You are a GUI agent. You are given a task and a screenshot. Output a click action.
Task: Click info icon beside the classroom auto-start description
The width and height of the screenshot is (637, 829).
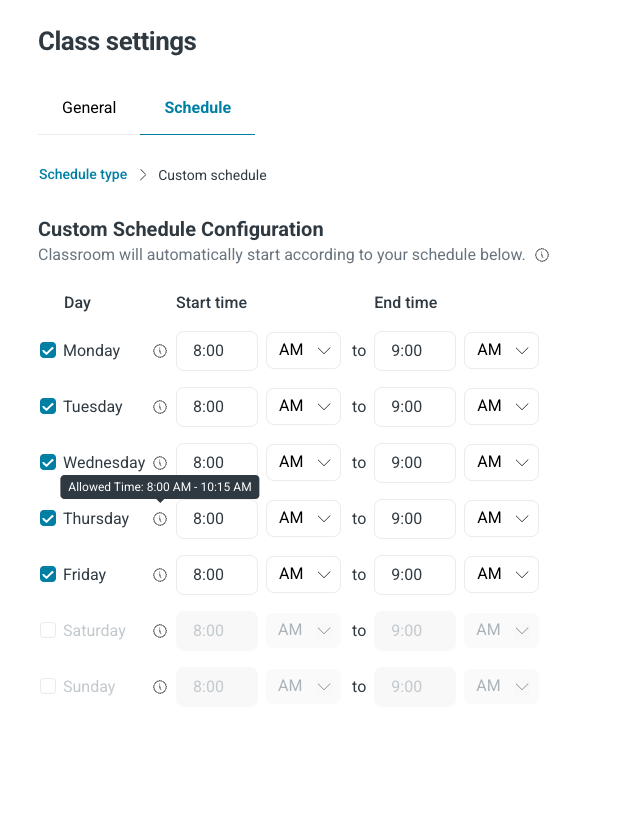tap(542, 255)
